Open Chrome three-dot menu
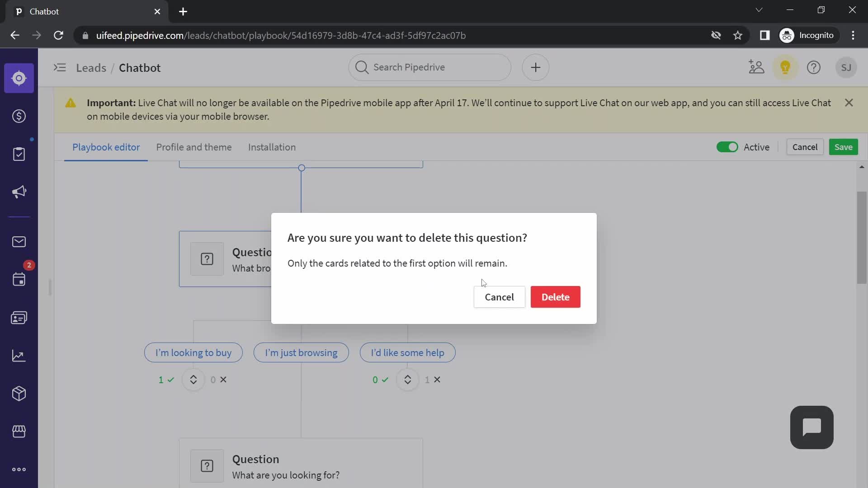 coord(853,35)
